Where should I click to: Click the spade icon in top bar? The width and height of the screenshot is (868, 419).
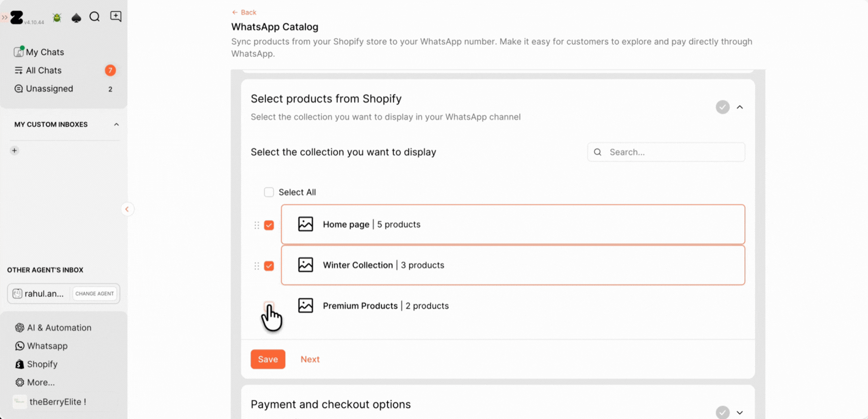point(76,18)
